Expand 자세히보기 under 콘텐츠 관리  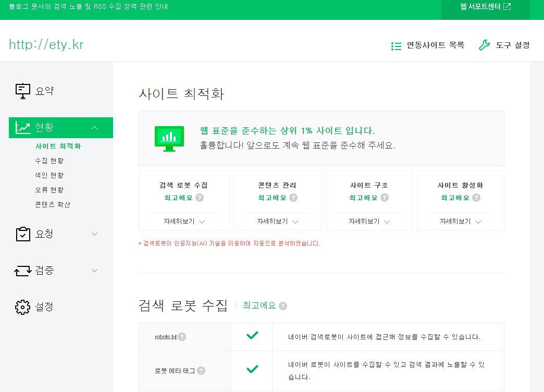tap(277, 222)
